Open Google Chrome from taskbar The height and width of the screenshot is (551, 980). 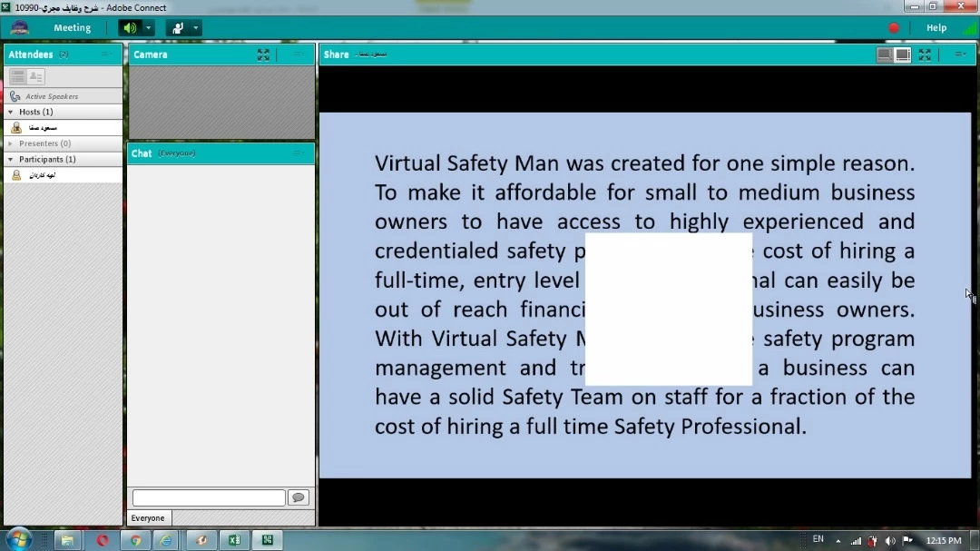click(x=135, y=540)
